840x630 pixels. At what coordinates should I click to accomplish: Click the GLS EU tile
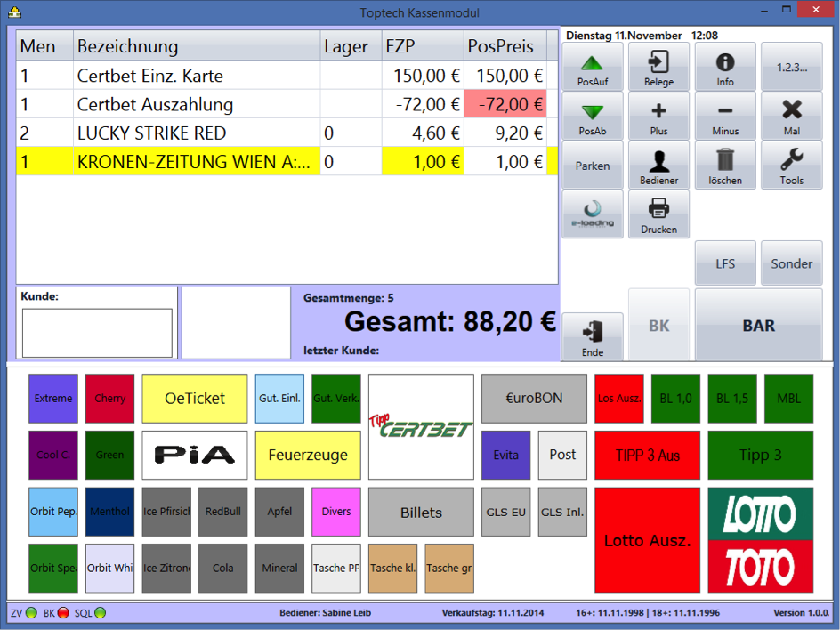(x=505, y=512)
